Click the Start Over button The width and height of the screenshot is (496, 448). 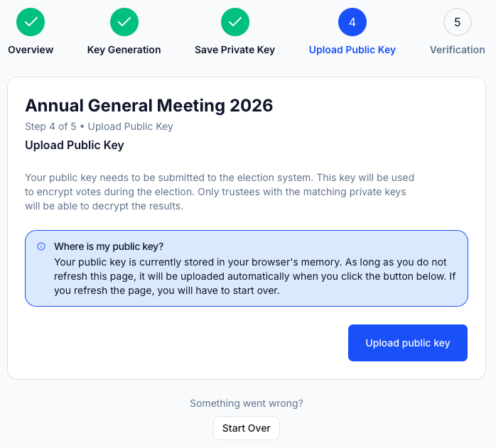[247, 428]
